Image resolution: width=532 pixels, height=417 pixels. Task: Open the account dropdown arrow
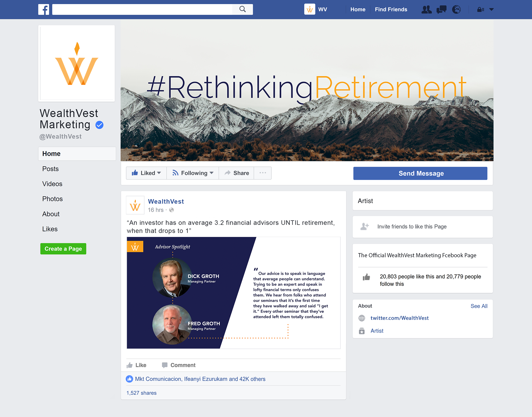(492, 9)
